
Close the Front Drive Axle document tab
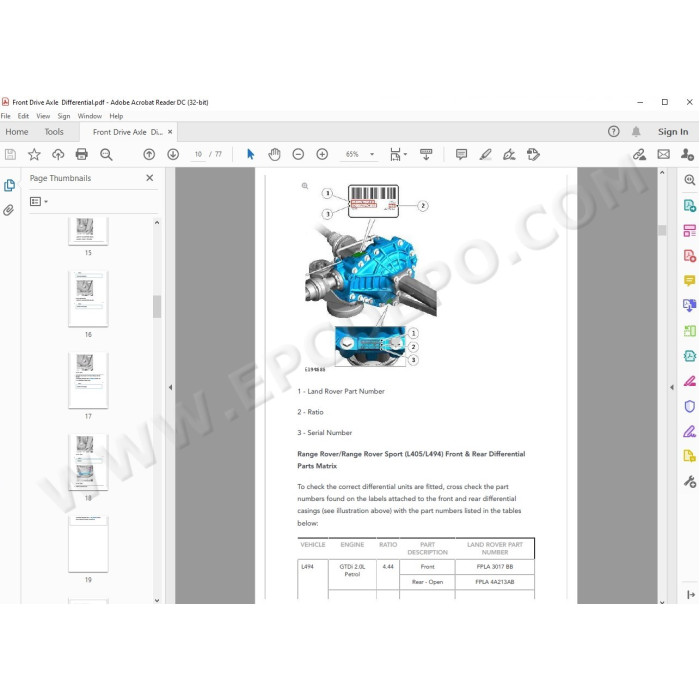(x=170, y=132)
